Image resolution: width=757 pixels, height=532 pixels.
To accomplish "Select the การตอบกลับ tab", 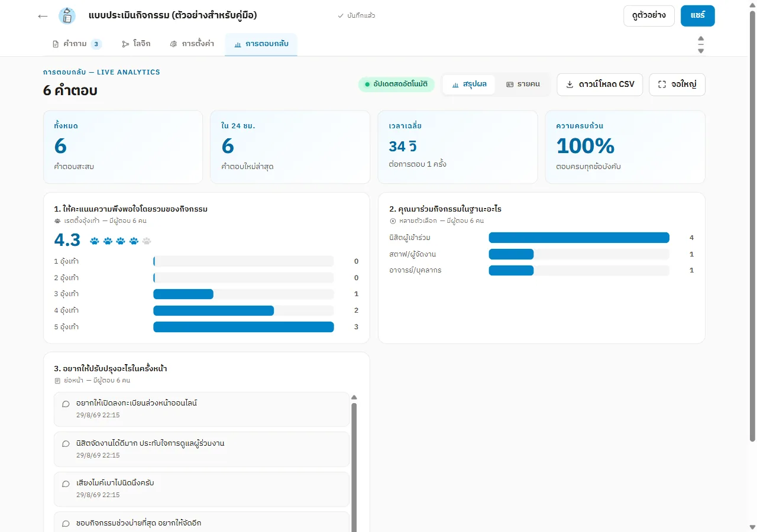I will pyautogui.click(x=261, y=44).
